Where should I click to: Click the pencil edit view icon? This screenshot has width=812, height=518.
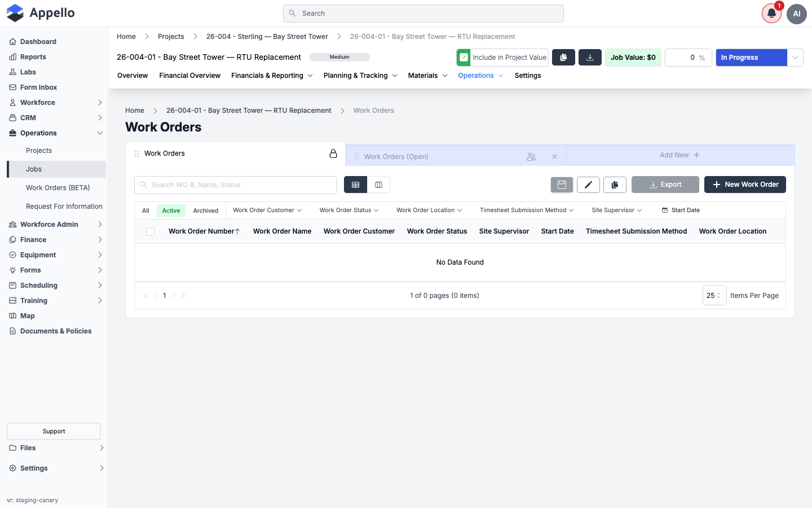(x=588, y=185)
